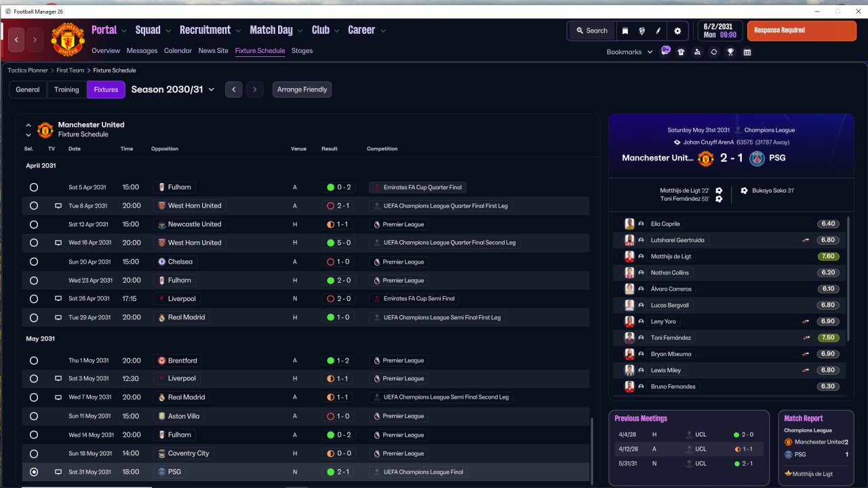The height and width of the screenshot is (488, 868).
Task: Open the Season 2030/31 dropdown
Action: (173, 89)
